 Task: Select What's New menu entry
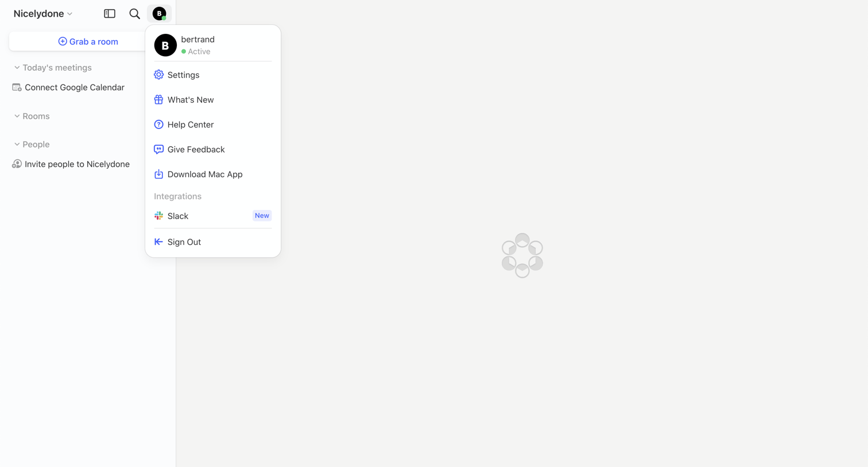[213, 100]
